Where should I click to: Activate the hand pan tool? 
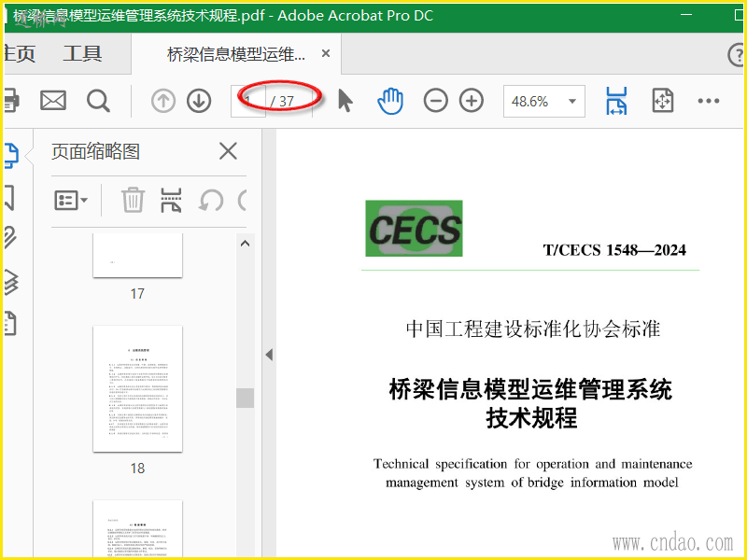pyautogui.click(x=390, y=101)
